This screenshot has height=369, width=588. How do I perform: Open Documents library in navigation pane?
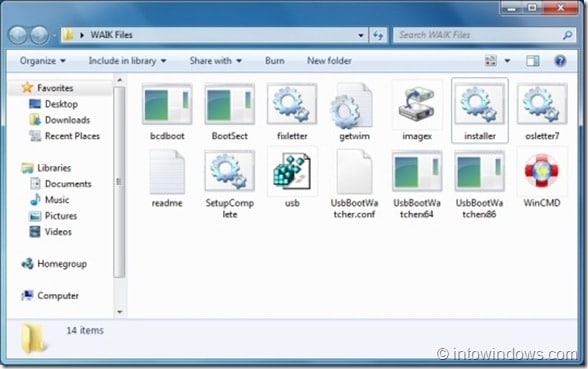pos(68,184)
